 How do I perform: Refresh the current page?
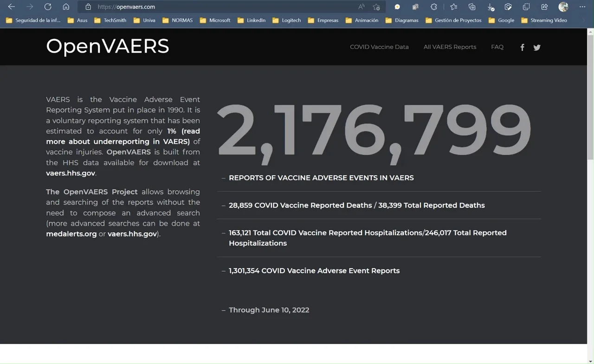48,7
